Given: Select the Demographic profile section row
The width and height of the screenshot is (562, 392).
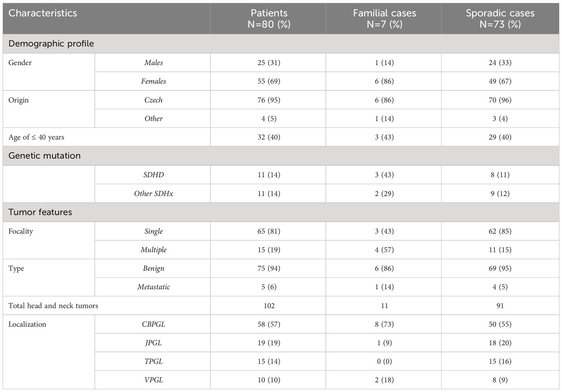Looking at the screenshot, I should tap(281, 43).
